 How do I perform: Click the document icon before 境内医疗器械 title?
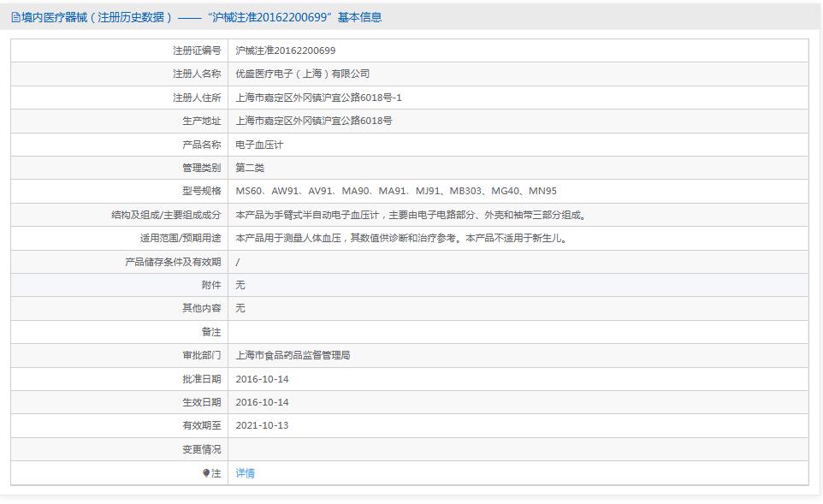(15, 16)
